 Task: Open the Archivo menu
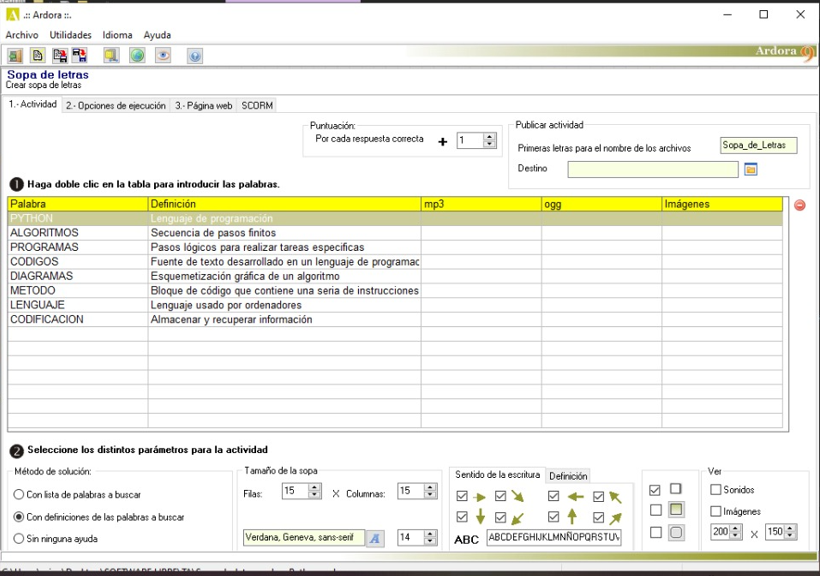click(22, 35)
